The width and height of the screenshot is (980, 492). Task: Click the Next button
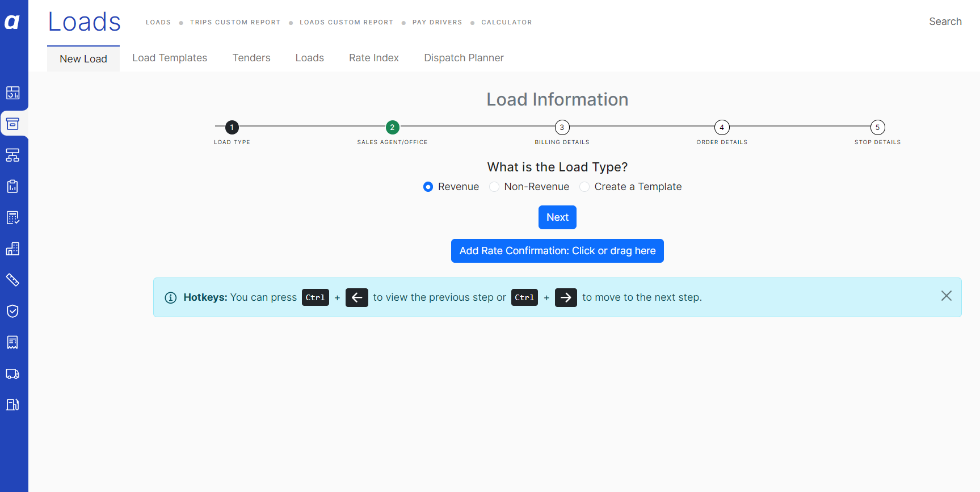557,217
